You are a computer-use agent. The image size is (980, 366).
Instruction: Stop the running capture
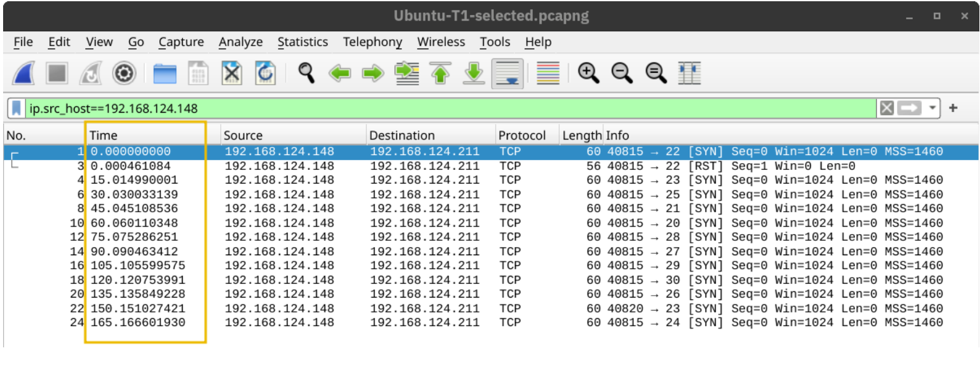(57, 73)
